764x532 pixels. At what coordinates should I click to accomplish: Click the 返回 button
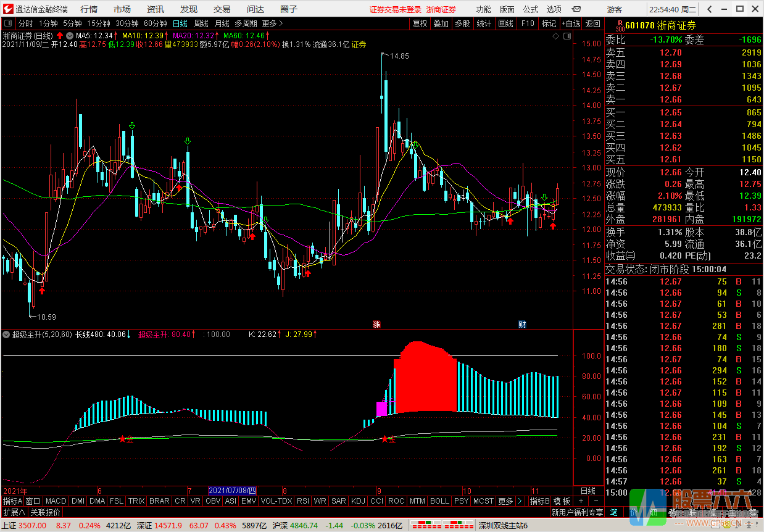click(593, 23)
